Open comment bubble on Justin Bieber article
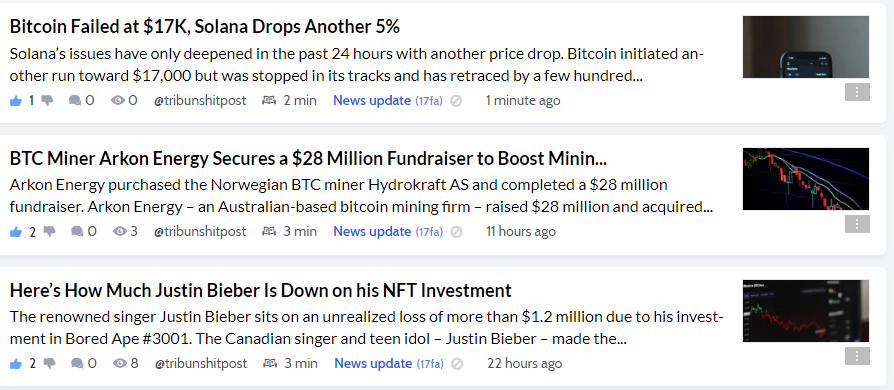894x390 pixels. pyautogui.click(x=77, y=363)
